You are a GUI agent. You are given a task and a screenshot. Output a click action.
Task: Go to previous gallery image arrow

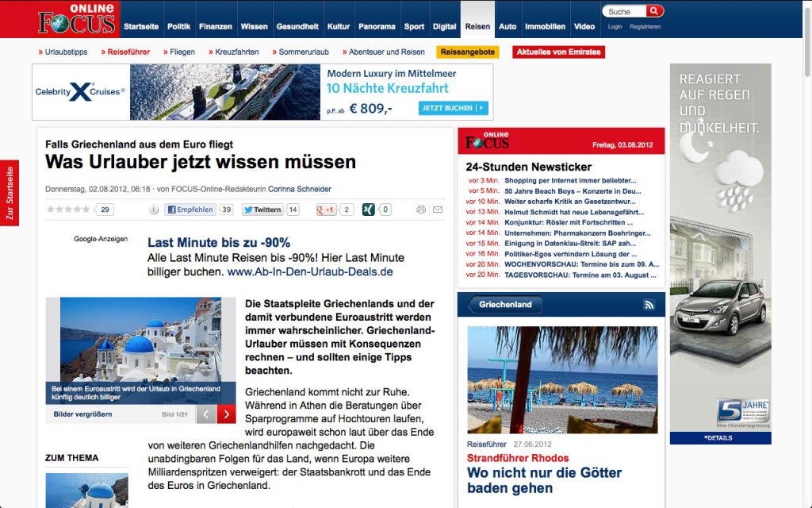(205, 414)
